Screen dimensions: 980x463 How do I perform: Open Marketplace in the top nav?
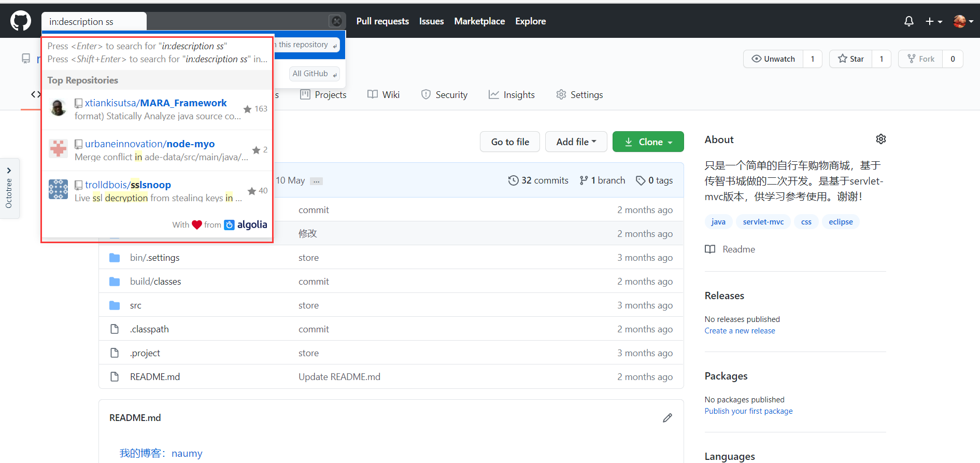click(x=479, y=21)
